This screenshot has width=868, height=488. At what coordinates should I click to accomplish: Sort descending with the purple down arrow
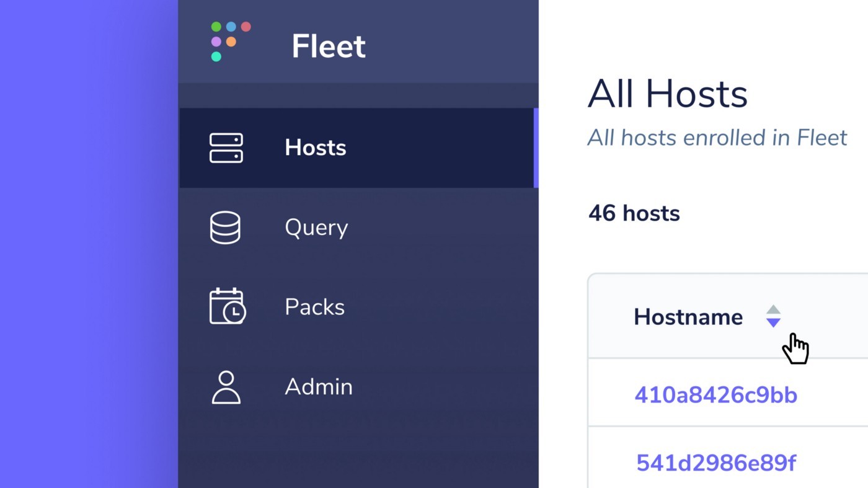(773, 322)
